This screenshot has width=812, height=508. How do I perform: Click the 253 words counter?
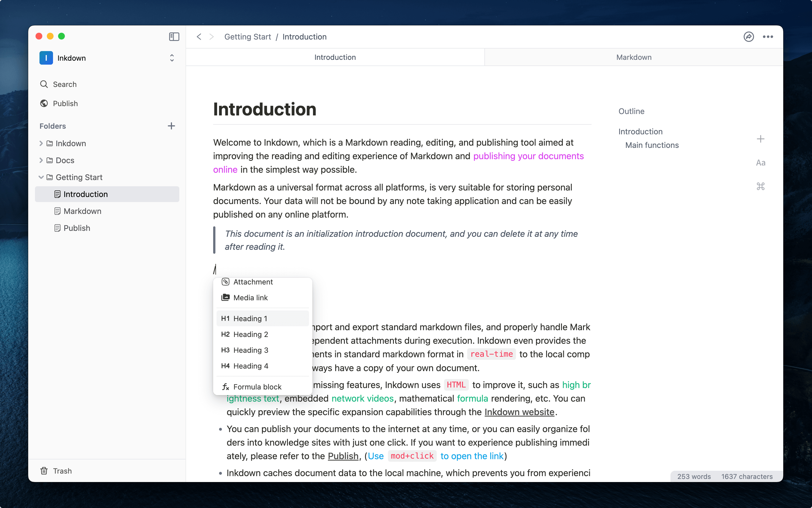694,476
